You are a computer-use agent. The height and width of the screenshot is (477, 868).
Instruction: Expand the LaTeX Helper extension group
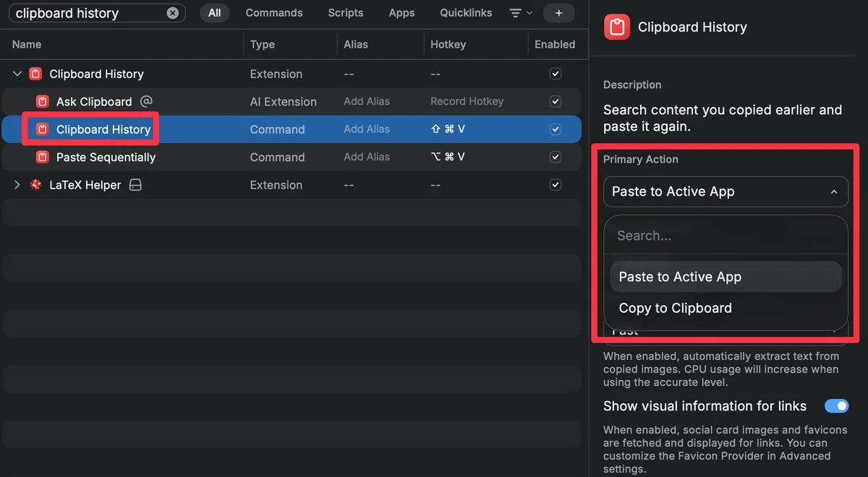pos(17,185)
